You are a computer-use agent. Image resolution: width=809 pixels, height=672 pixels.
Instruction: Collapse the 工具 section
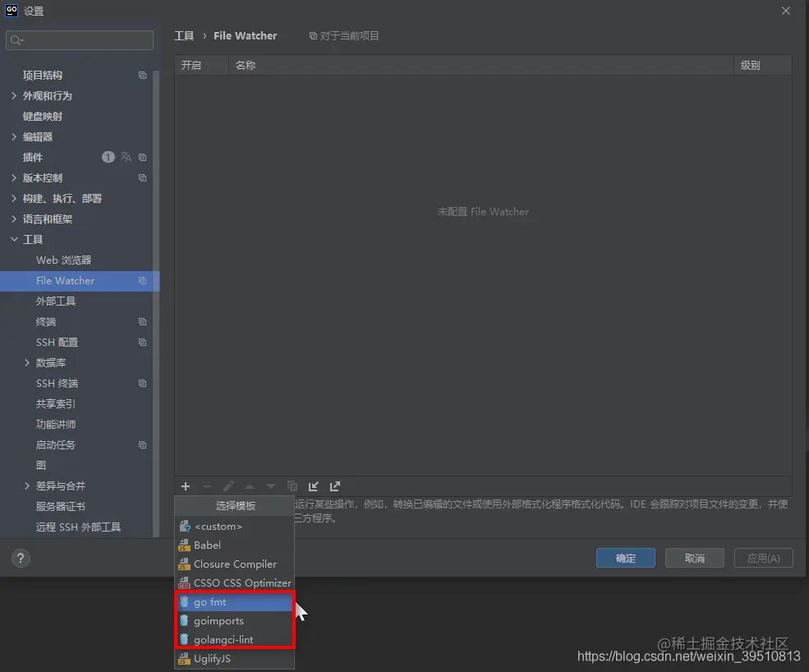tap(14, 240)
